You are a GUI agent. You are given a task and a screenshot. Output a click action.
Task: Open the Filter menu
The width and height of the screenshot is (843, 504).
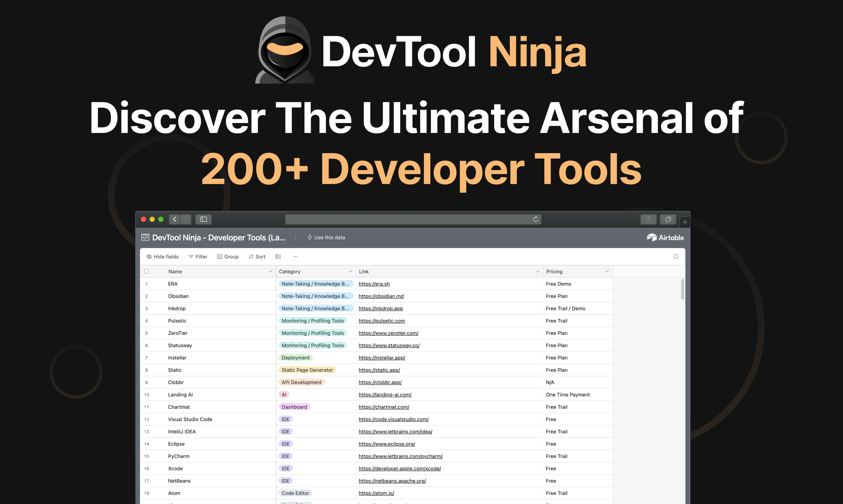click(198, 256)
